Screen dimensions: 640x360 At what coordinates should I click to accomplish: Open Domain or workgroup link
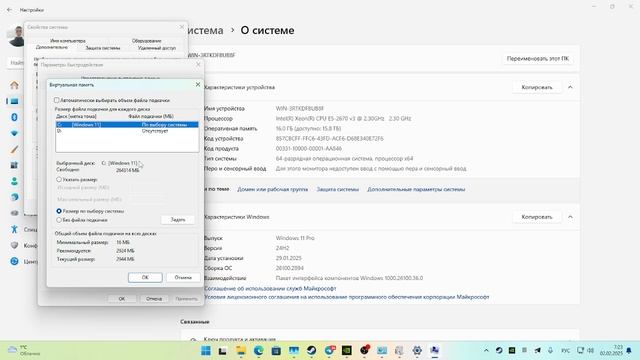pyautogui.click(x=273, y=189)
